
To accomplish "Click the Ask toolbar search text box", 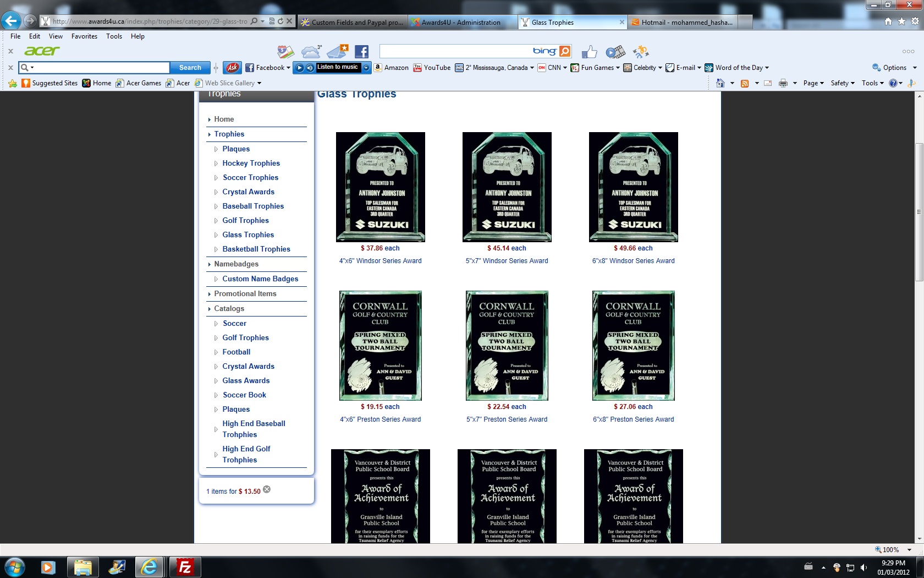I will click(101, 68).
